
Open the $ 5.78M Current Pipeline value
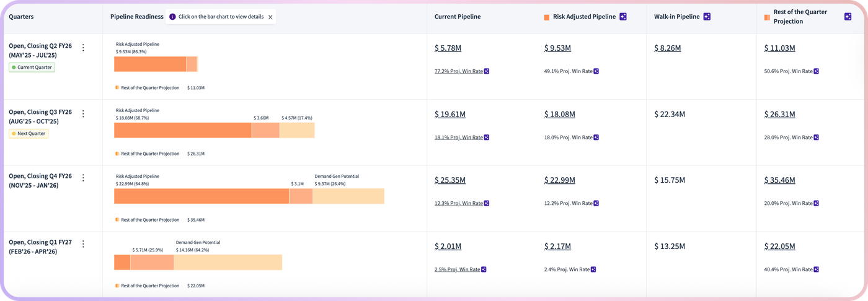point(448,48)
